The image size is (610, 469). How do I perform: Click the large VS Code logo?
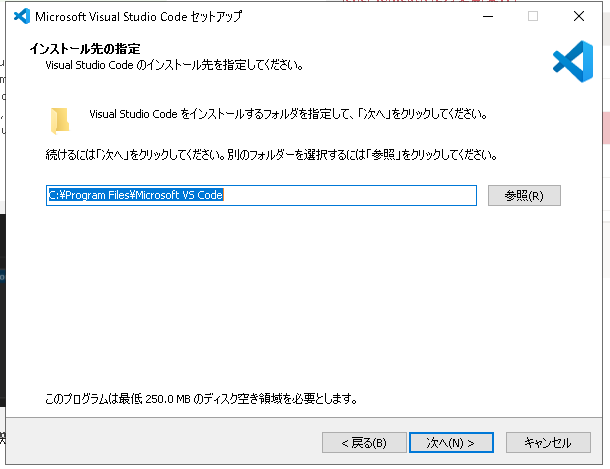pyautogui.click(x=573, y=61)
